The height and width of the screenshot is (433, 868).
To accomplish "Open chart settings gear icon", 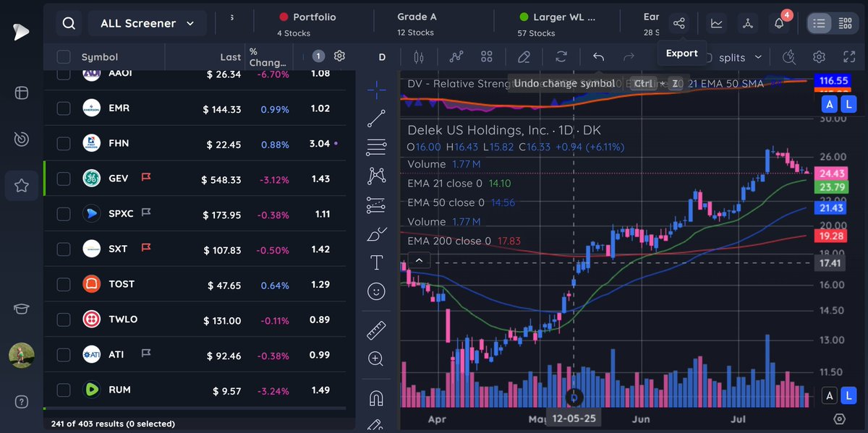I will pos(819,57).
